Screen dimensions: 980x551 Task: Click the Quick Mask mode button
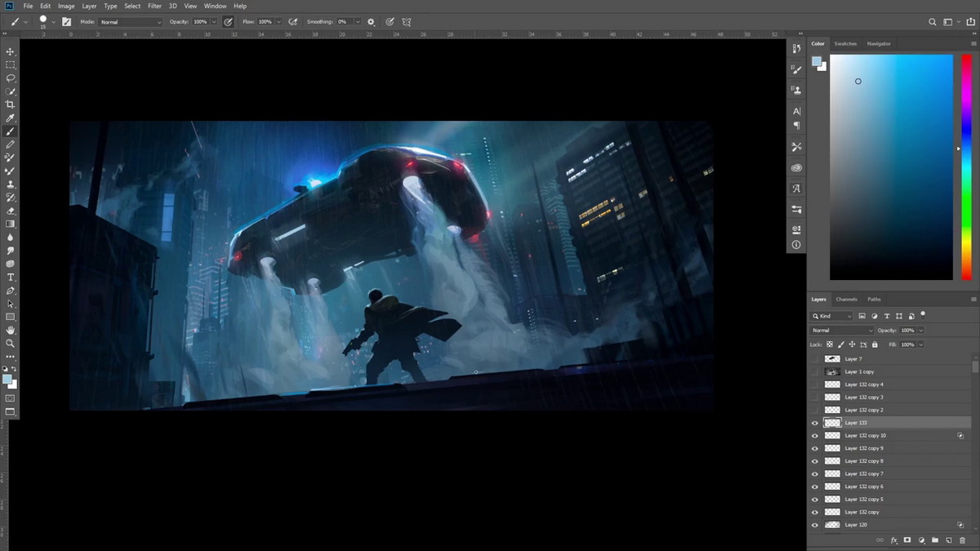pos(11,398)
